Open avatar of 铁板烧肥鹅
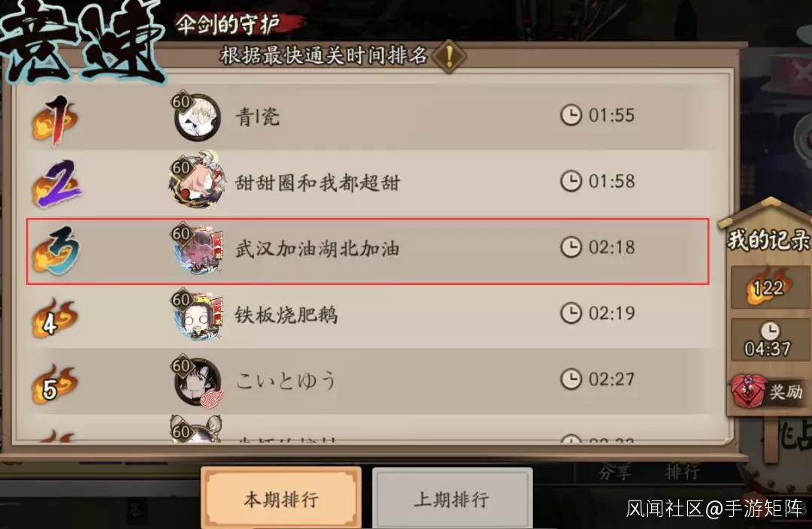The image size is (812, 529). (x=197, y=314)
